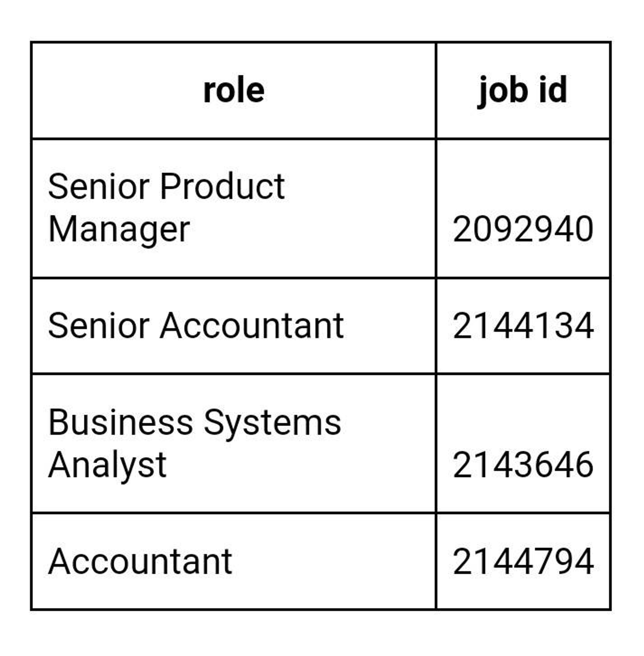Click the word "Systems" in the table
The height and width of the screenshot is (656, 644).
(x=272, y=423)
